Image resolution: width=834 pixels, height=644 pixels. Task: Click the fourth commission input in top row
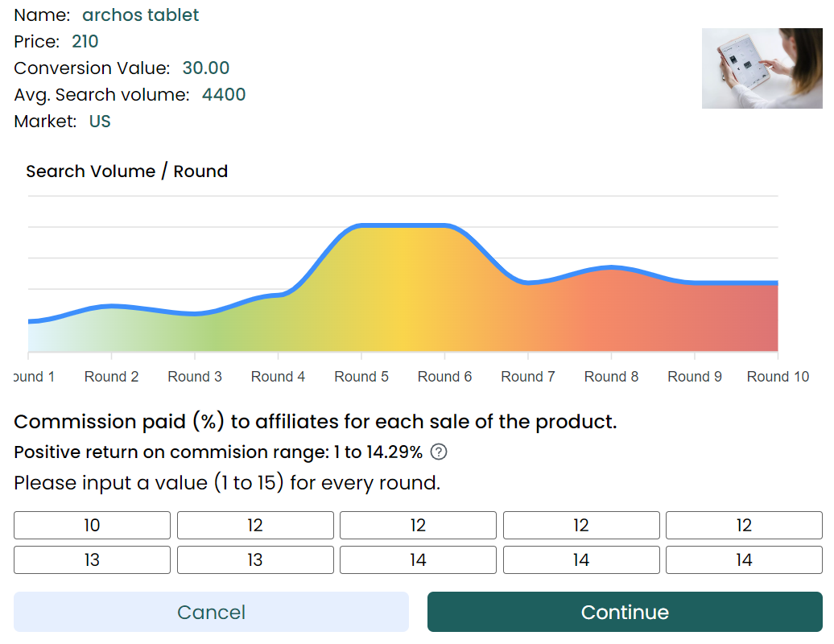pyautogui.click(x=581, y=526)
